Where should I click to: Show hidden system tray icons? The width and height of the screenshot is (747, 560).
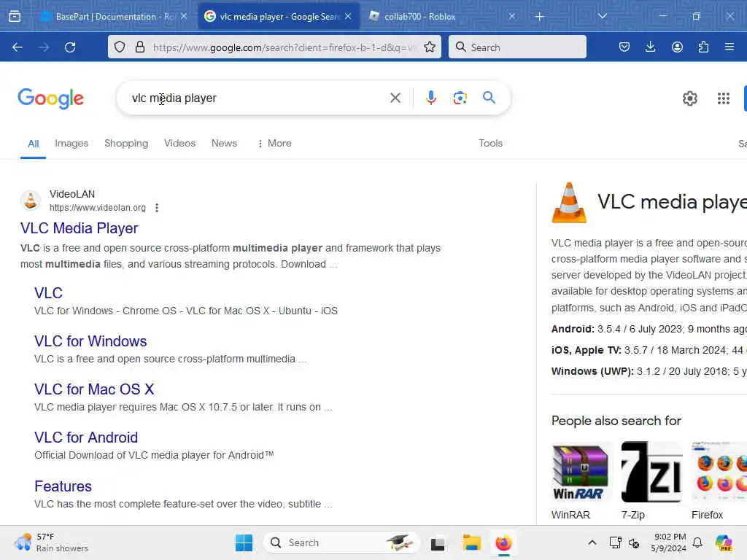point(592,542)
